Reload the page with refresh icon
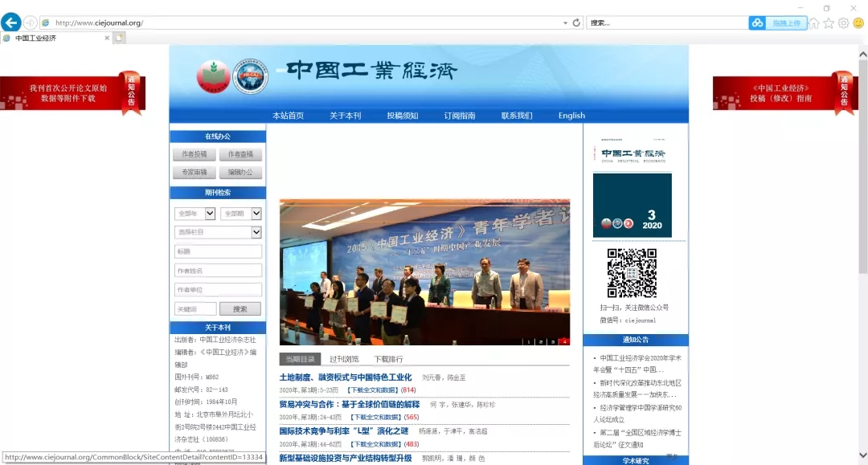This screenshot has height=465, width=868. pyautogui.click(x=576, y=22)
